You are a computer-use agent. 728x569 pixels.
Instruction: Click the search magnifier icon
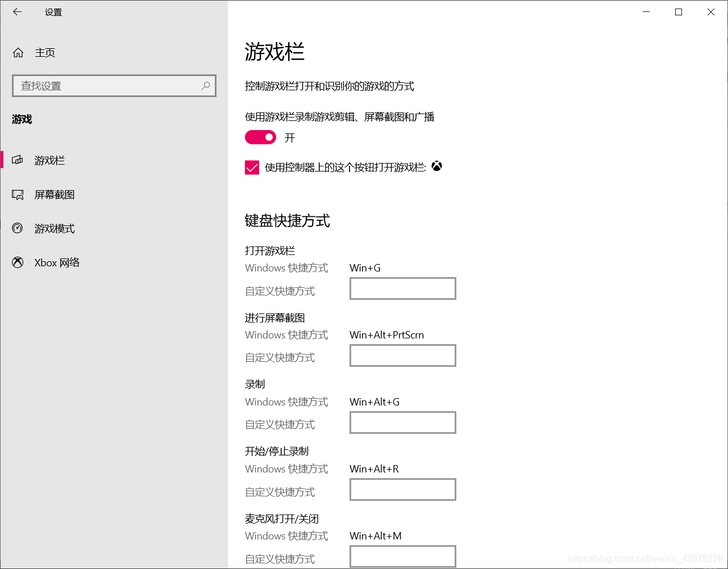click(206, 86)
